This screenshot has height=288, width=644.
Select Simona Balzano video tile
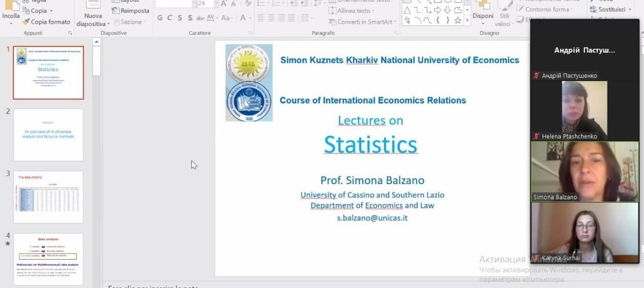click(585, 171)
